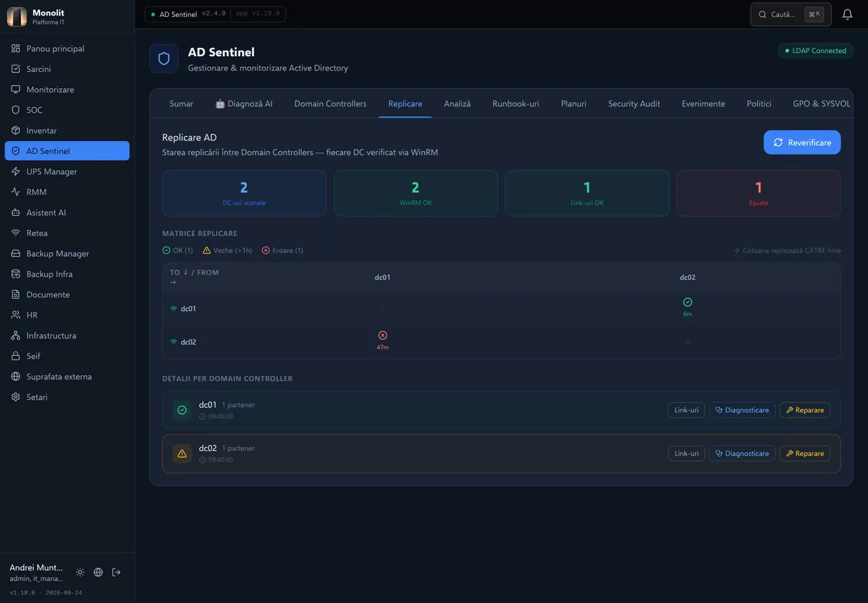
Task: Open Andrei Munt... user profile
Action: click(37, 572)
